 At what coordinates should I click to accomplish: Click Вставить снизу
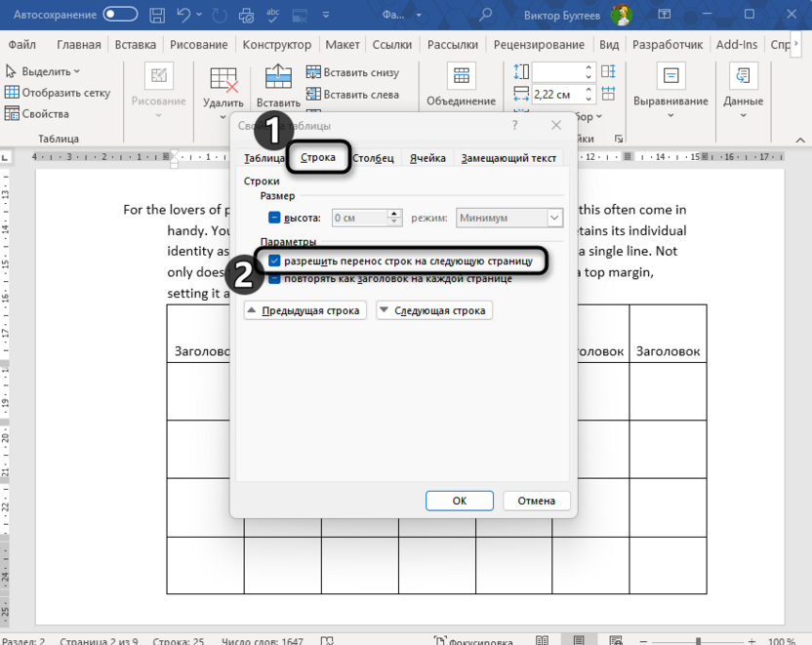click(x=352, y=72)
